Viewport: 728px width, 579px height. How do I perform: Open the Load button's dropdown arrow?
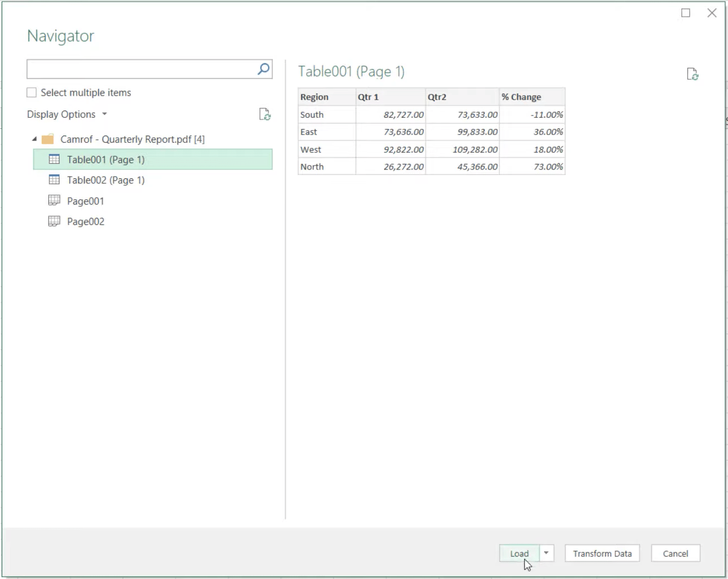(545, 553)
